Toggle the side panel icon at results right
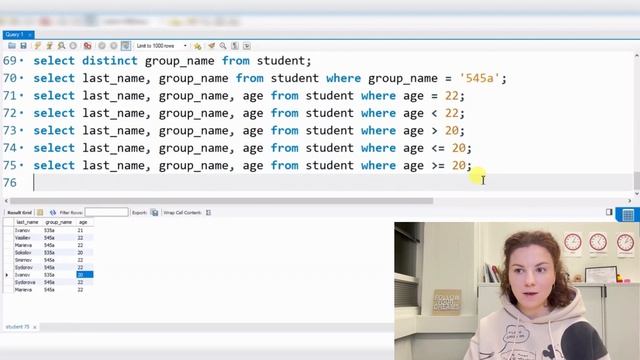Viewport: 640px width, 360px height. coord(609,212)
